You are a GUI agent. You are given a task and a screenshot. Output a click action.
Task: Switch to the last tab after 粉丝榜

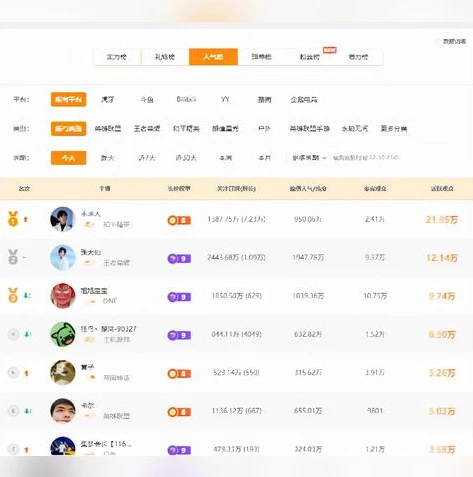pos(358,57)
